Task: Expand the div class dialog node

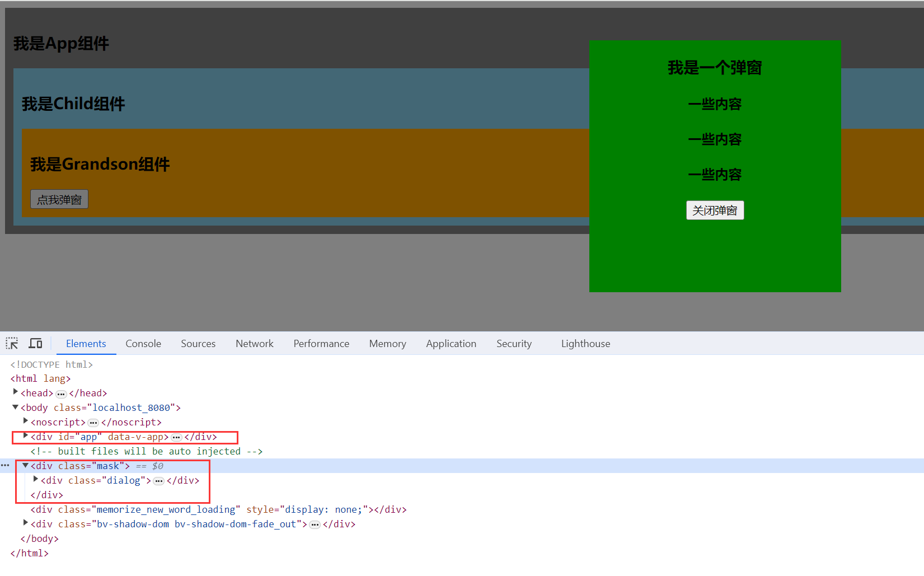Action: coord(36,480)
